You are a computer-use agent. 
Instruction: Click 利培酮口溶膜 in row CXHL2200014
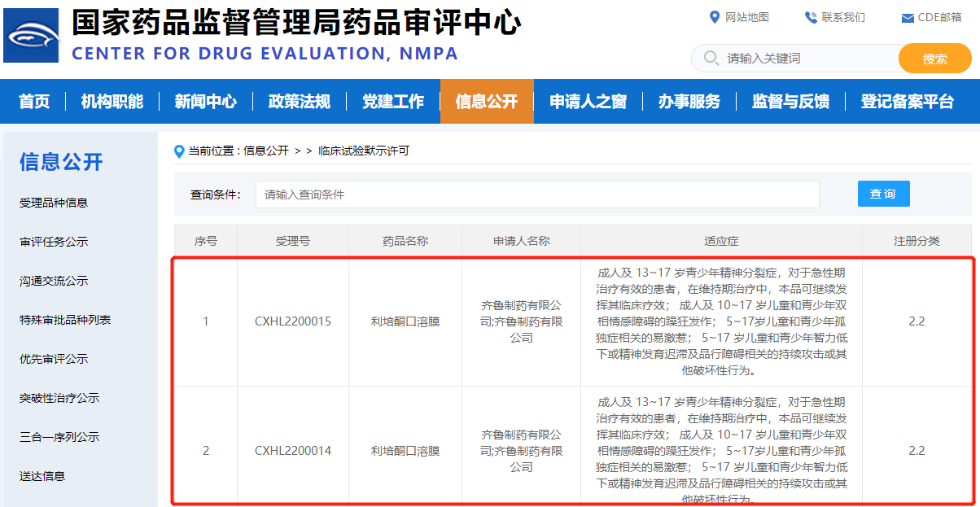[405, 451]
